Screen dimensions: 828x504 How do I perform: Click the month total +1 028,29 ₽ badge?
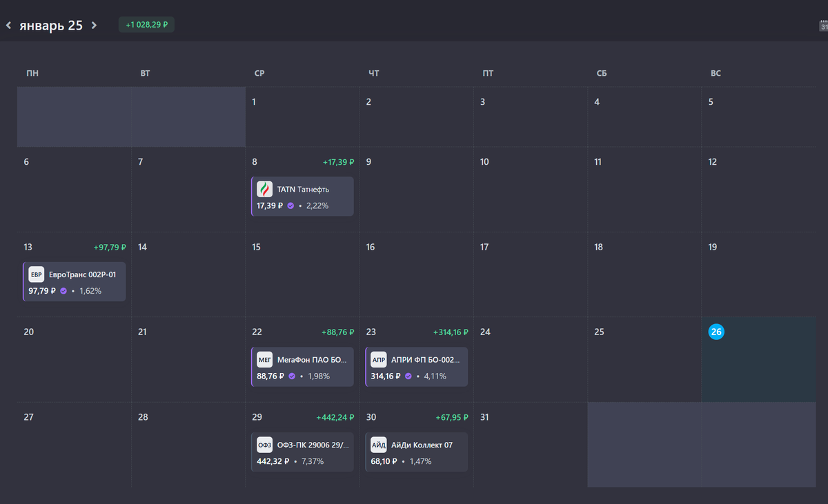click(146, 25)
